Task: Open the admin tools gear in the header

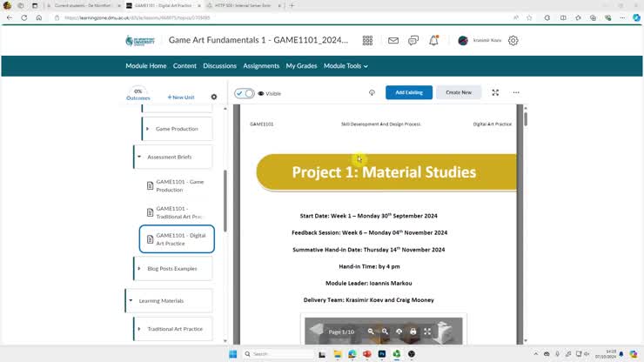Action: pyautogui.click(x=513, y=40)
